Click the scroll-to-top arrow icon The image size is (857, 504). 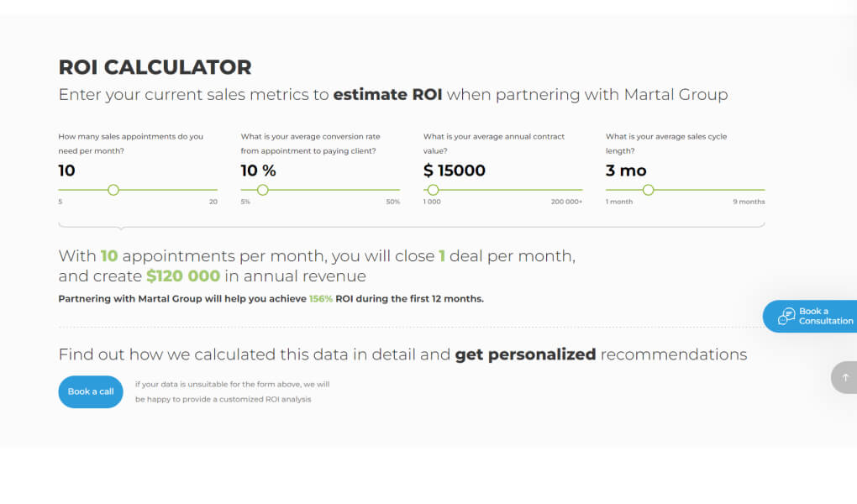tap(845, 377)
